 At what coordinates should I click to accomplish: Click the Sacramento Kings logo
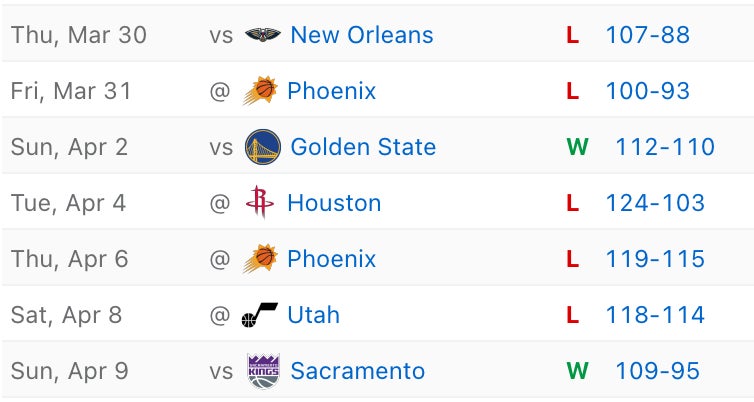(x=263, y=372)
